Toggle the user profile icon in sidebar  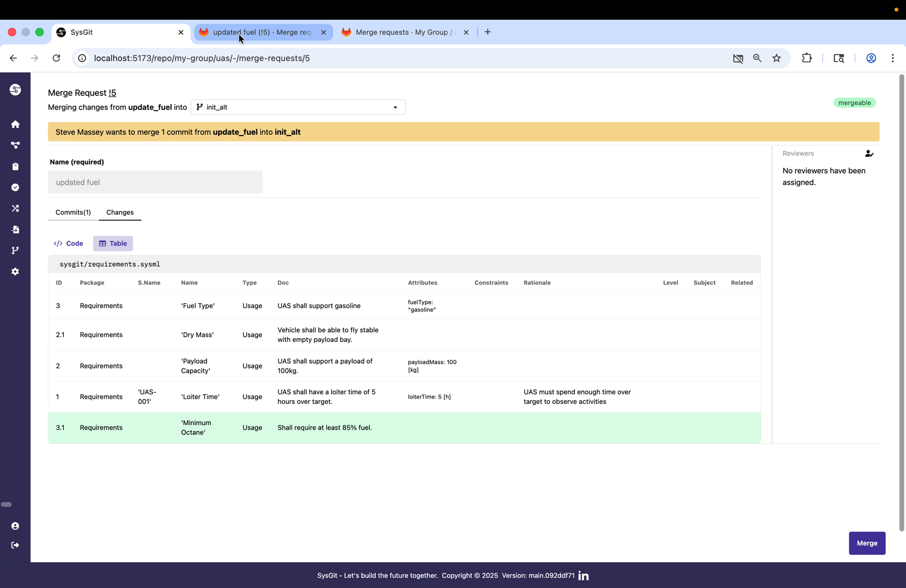15,526
